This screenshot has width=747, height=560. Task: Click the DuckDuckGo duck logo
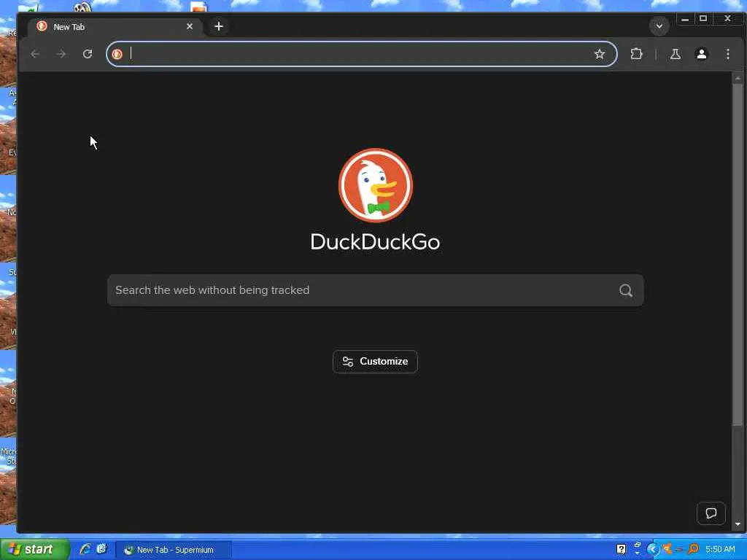click(376, 185)
